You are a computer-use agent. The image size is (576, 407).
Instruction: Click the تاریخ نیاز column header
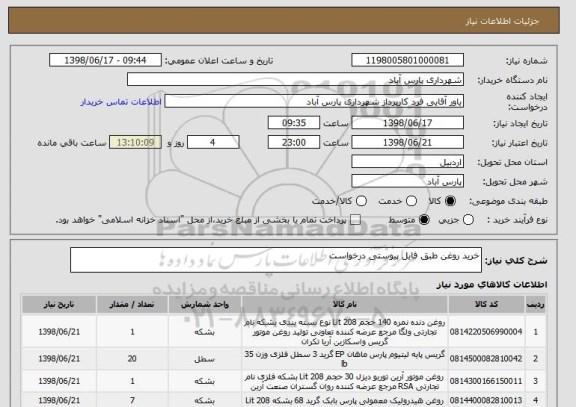[59, 305]
